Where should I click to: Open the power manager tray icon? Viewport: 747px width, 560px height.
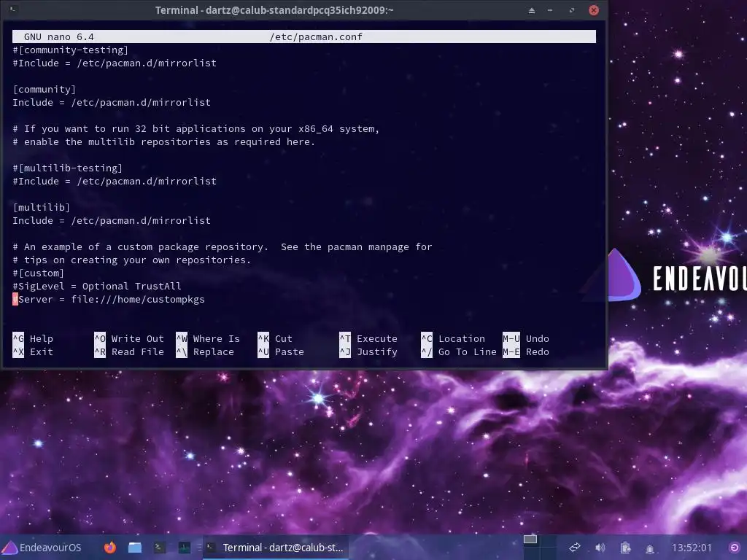coord(625,548)
